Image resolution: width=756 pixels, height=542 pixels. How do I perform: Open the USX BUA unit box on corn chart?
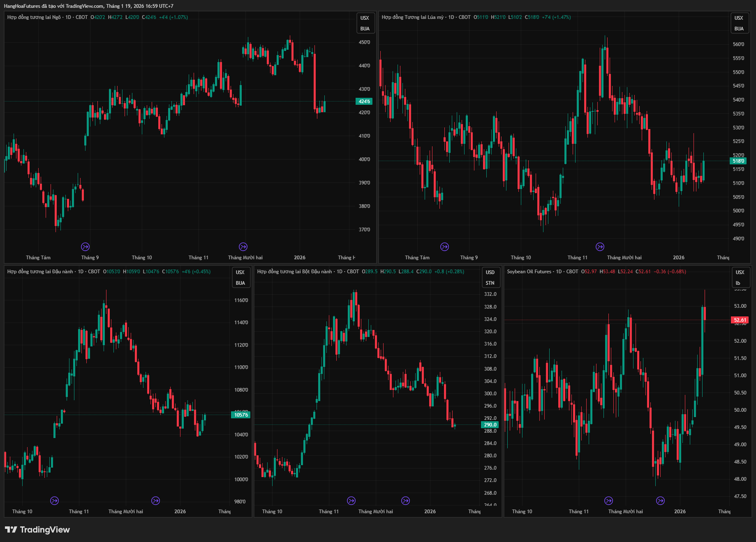point(365,23)
